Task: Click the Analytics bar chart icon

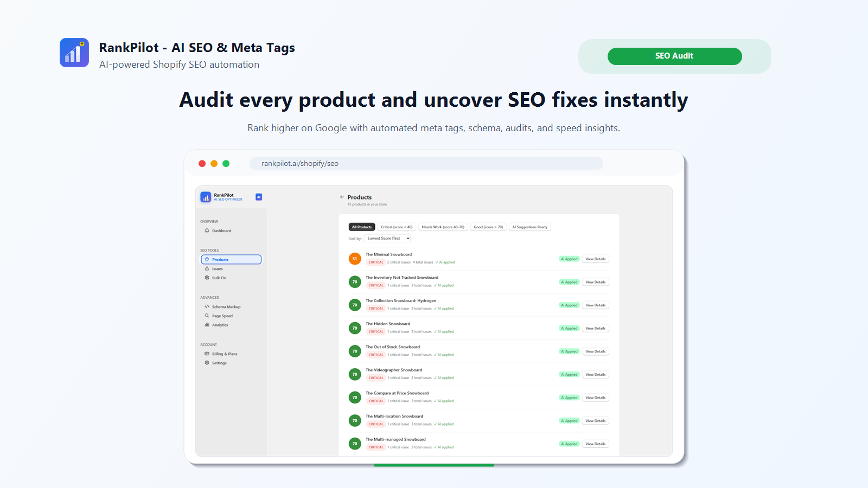Action: [x=207, y=325]
